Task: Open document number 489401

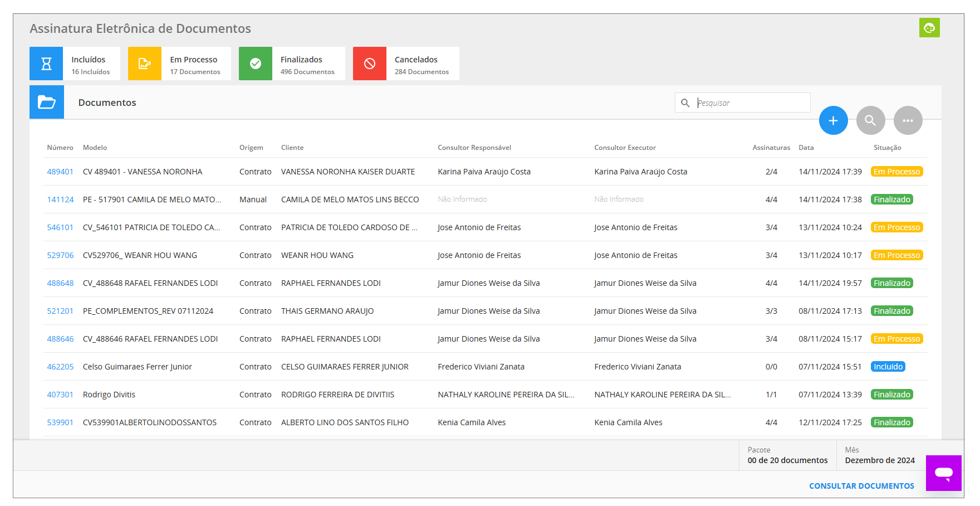Action: coord(60,172)
